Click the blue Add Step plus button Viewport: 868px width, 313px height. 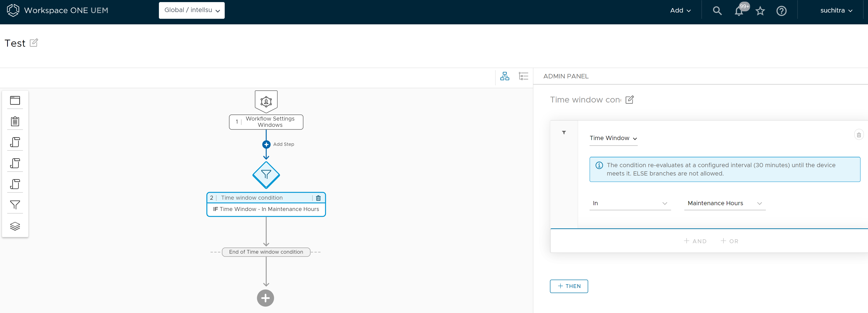tap(266, 144)
